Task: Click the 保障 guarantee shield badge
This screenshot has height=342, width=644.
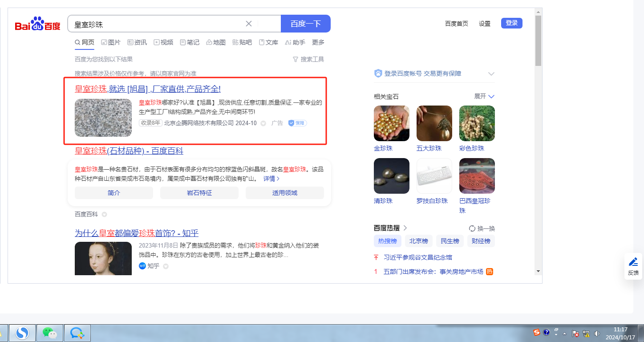Action: 297,123
